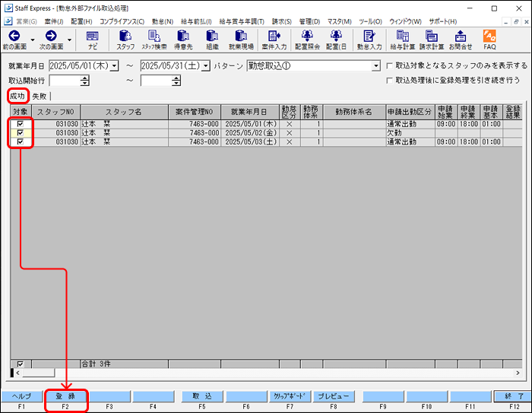This screenshot has height=413, width=532.
Task: Open the start date 2025/05/01 dropdown
Action: pos(114,65)
